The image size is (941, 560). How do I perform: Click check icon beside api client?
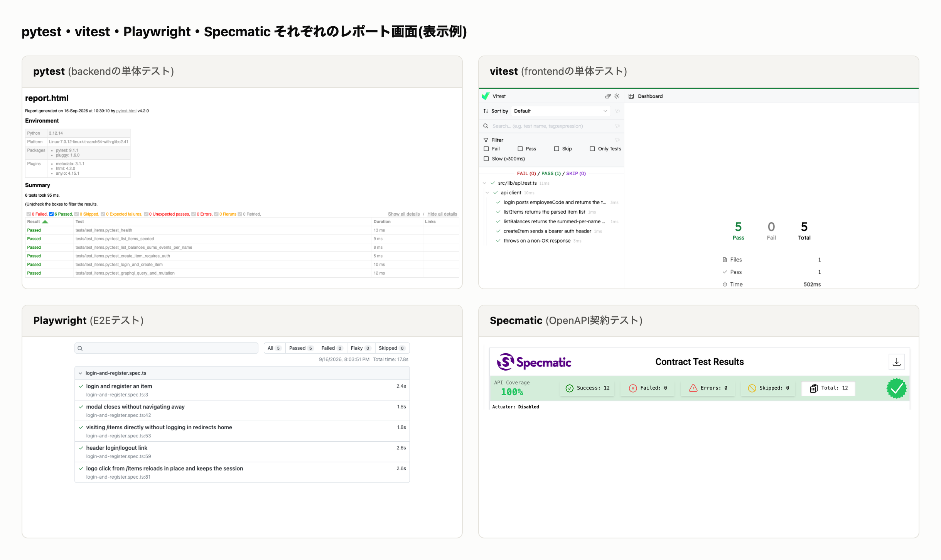(x=496, y=193)
